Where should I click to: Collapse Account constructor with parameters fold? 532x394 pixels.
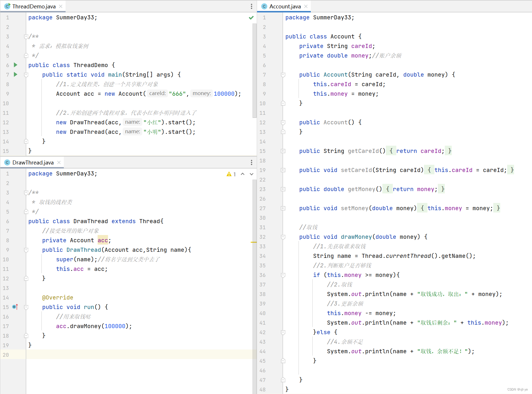click(x=283, y=75)
